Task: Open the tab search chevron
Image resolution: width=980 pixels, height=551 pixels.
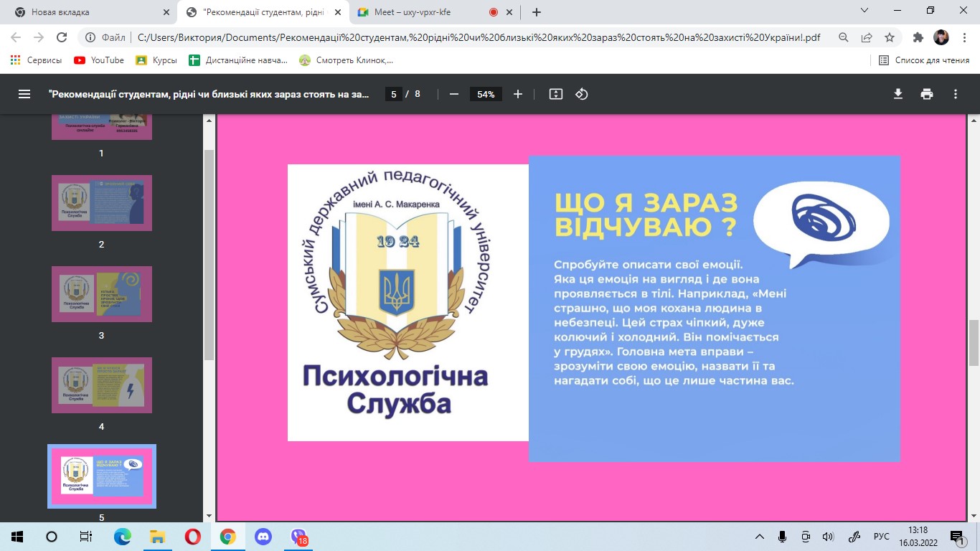Action: pyautogui.click(x=864, y=10)
